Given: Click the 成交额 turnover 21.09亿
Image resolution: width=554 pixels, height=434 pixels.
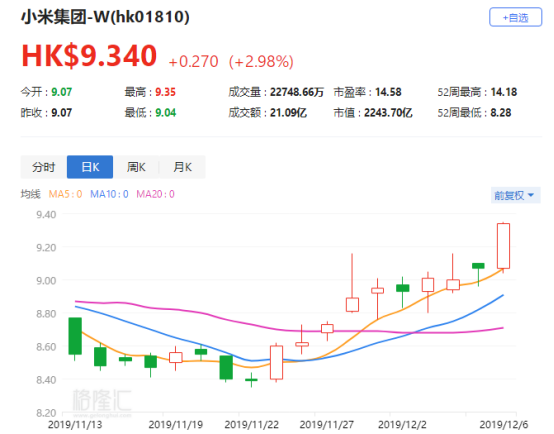Looking at the screenshot, I should pyautogui.click(x=288, y=113).
